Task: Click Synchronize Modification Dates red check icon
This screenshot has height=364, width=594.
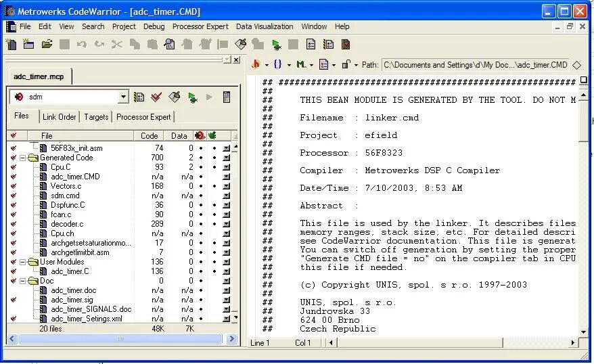Action: pos(156,97)
